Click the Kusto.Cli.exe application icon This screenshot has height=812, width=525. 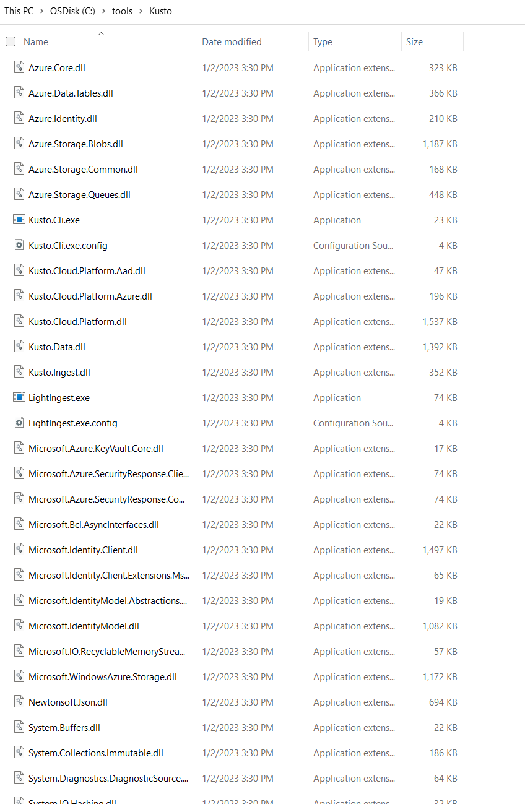(19, 220)
